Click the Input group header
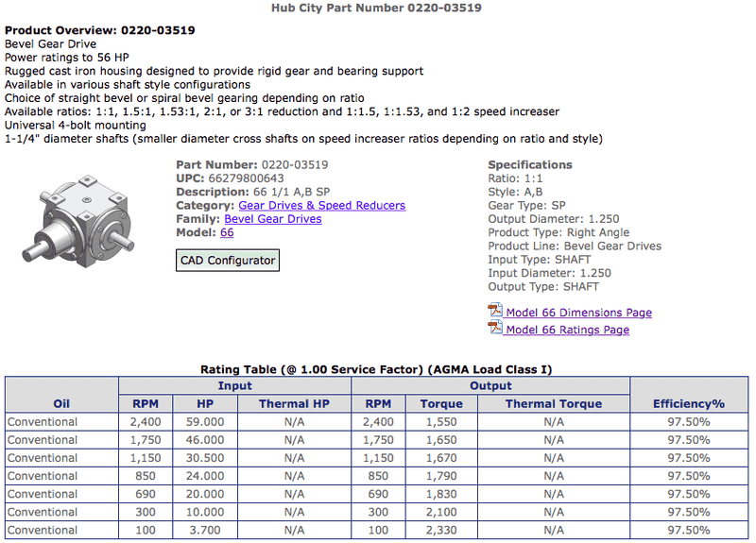The width and height of the screenshot is (756, 543). [x=234, y=385]
